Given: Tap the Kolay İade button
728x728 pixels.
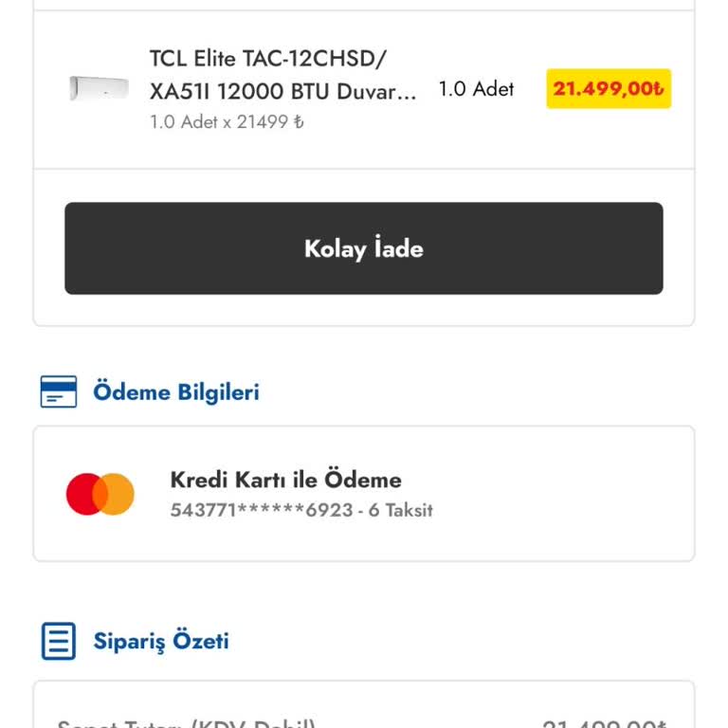Looking at the screenshot, I should tap(364, 248).
